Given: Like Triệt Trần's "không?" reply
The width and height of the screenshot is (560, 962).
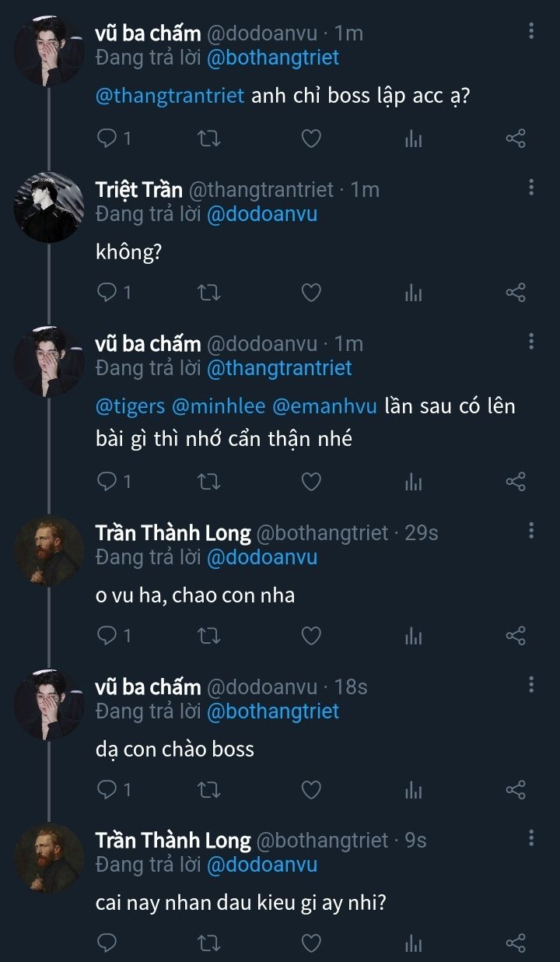Looking at the screenshot, I should click(311, 293).
